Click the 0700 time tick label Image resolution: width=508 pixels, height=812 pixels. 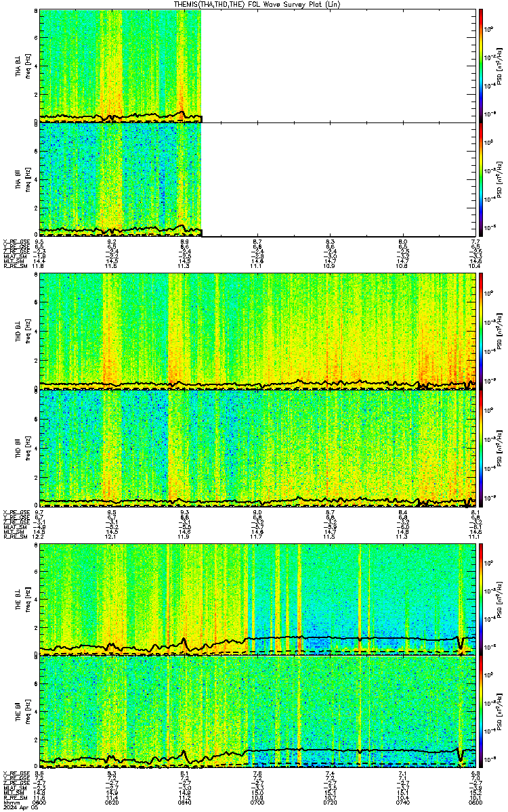(257, 803)
